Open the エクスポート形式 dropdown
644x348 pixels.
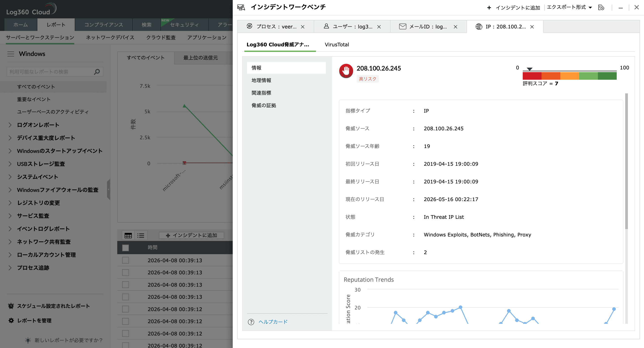click(569, 7)
